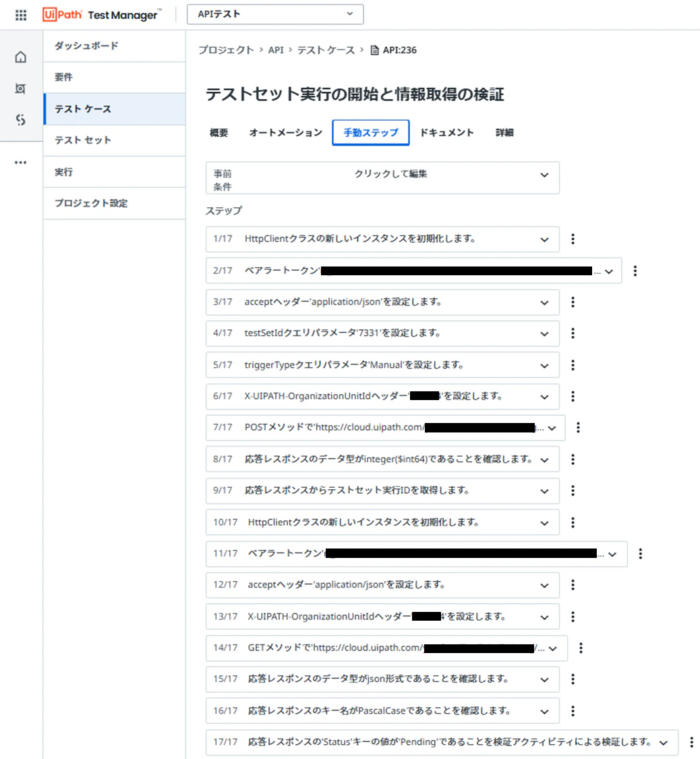Expand step 9/17 chevron
The width and height of the screenshot is (700, 759).
[544, 491]
